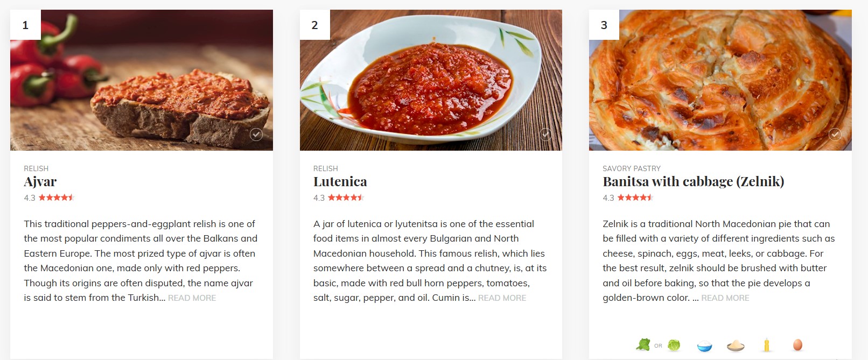
Task: Click the oil bottle ingredient icon
Action: 766,344
